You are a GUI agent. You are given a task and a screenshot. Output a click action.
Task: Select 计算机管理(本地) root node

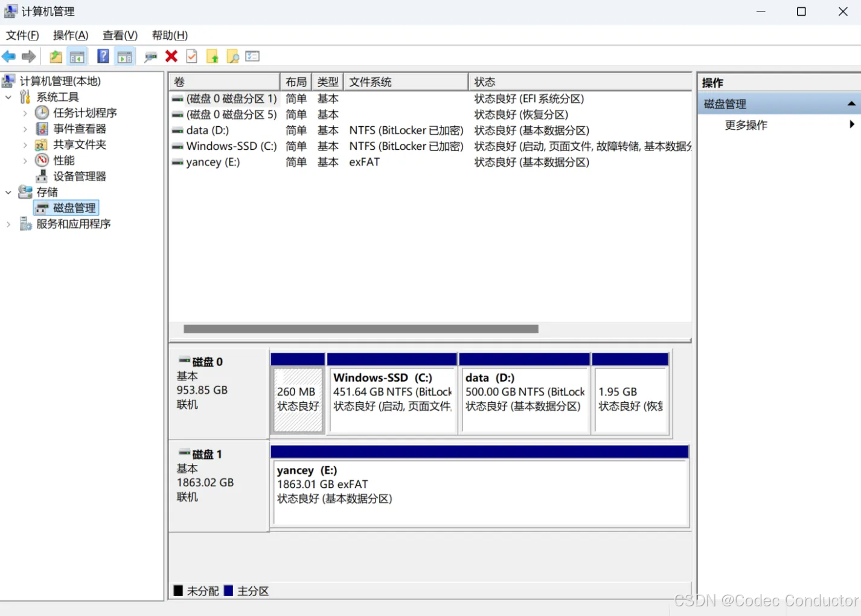point(60,82)
